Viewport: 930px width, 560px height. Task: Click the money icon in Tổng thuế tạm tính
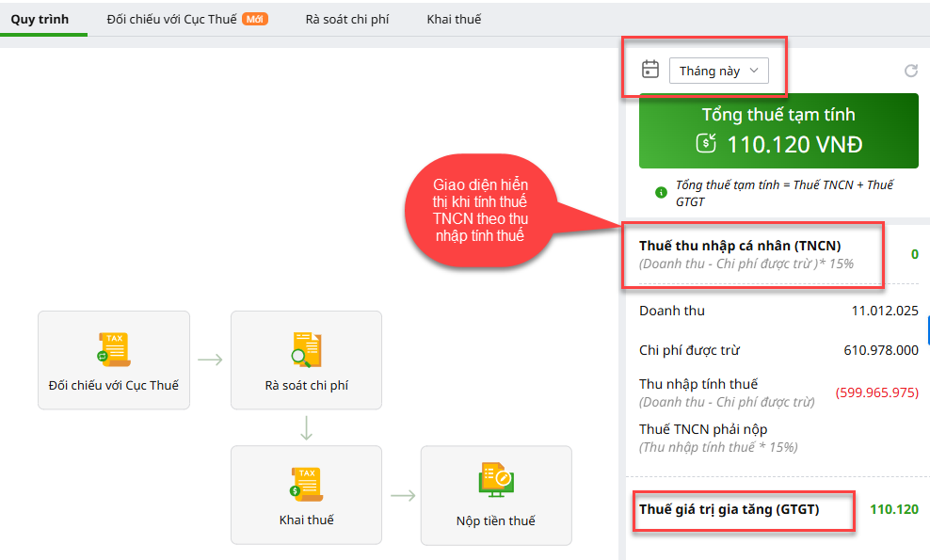pyautogui.click(x=706, y=144)
